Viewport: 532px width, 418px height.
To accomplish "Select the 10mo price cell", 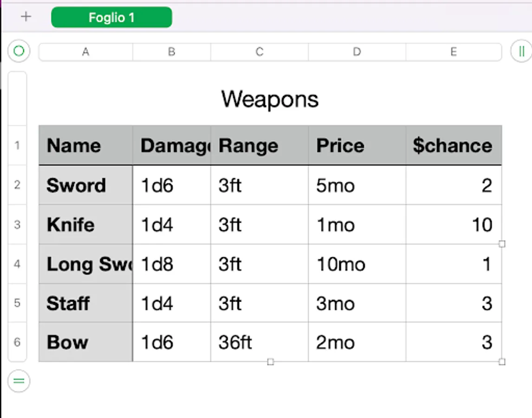I will coord(357,264).
